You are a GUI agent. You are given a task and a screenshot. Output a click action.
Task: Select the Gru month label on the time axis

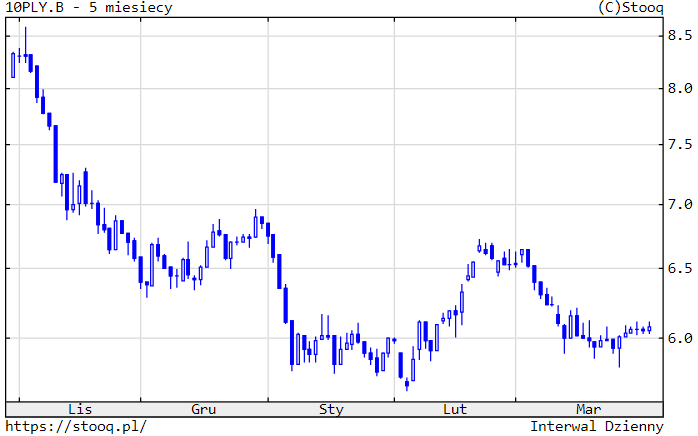tap(204, 409)
